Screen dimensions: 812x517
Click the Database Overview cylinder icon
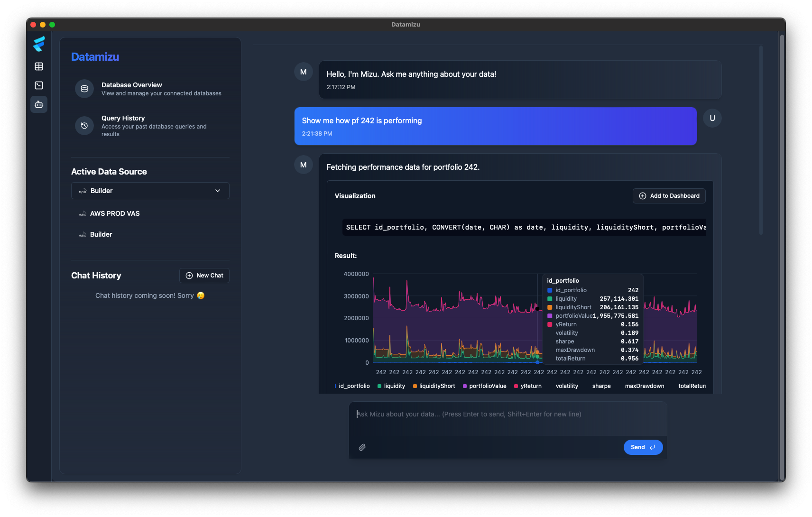(84, 89)
